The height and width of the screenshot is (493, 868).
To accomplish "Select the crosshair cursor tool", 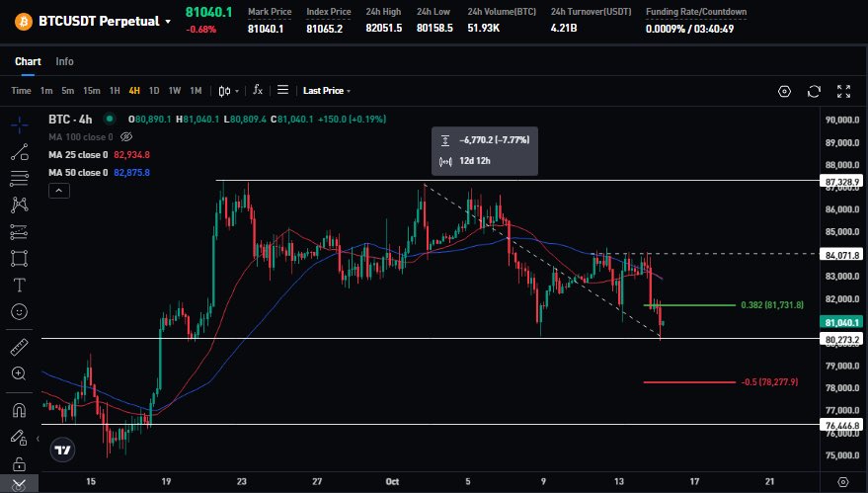I will pyautogui.click(x=19, y=125).
